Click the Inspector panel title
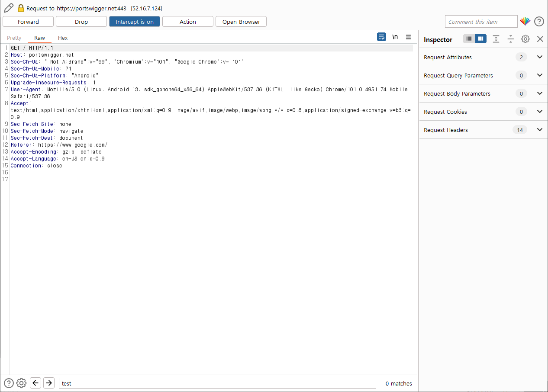Screen dimensions: 548x392 point(438,39)
